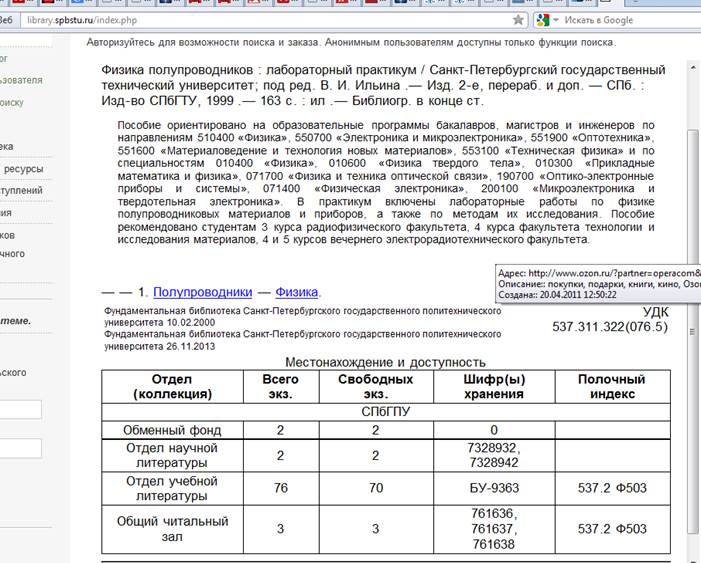Click shelf index in 'Отдел учебной литературы' row

coord(612,488)
